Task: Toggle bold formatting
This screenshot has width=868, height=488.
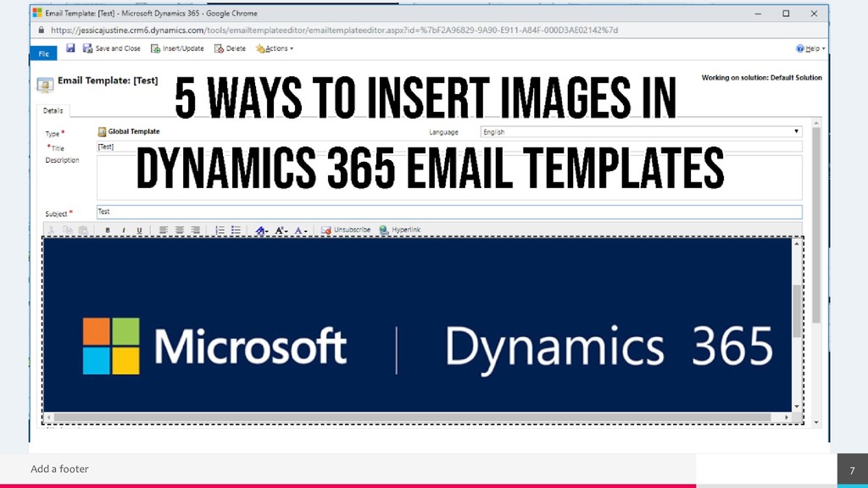Action: coord(108,230)
